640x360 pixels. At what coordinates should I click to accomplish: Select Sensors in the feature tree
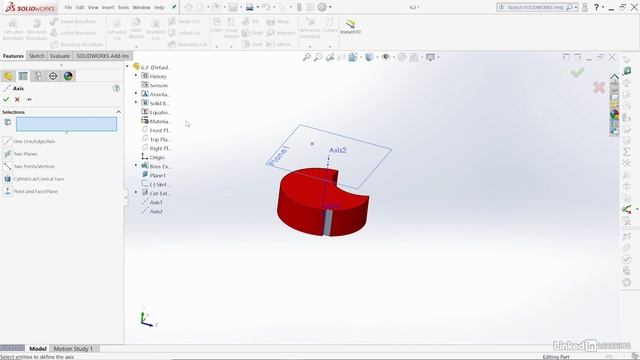pyautogui.click(x=154, y=85)
